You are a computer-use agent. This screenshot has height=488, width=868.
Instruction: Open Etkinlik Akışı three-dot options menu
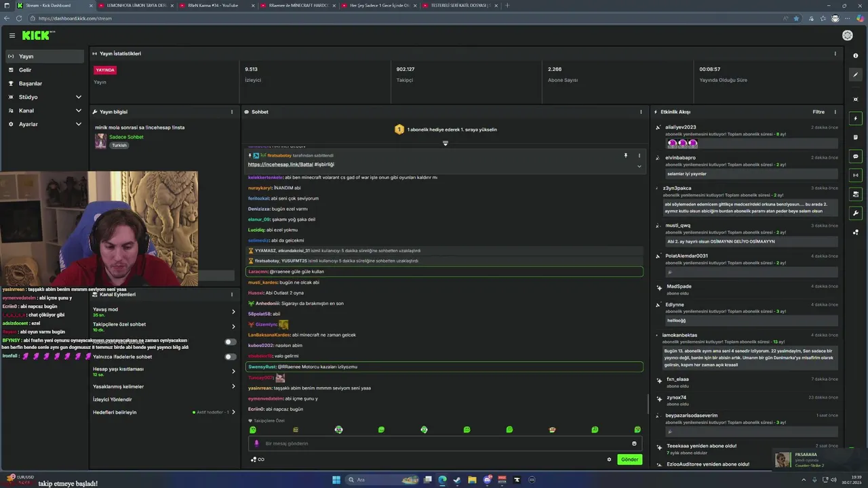click(835, 112)
